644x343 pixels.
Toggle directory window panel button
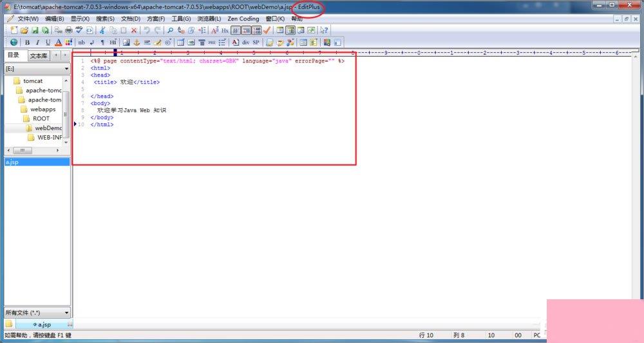pyautogui.click(x=290, y=30)
